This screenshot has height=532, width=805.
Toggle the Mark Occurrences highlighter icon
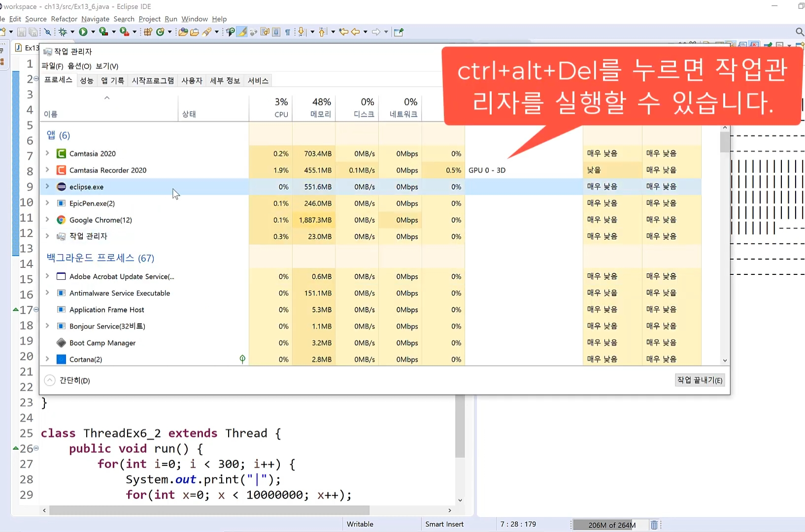242,32
